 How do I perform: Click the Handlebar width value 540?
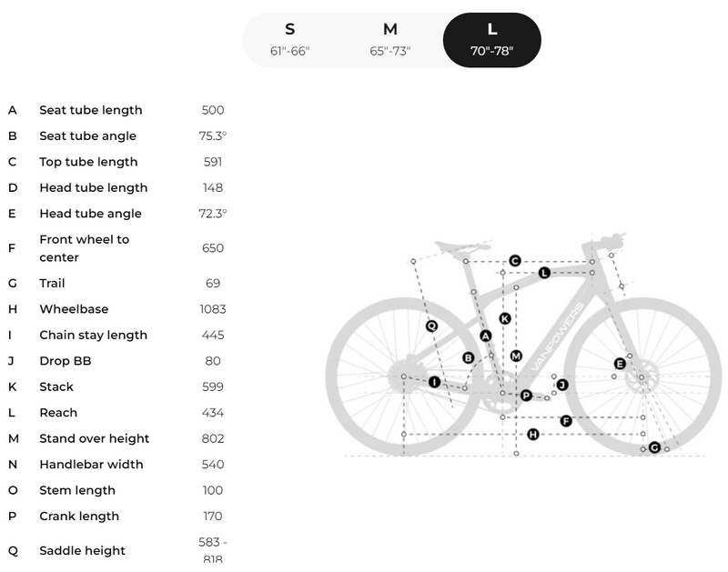point(213,465)
